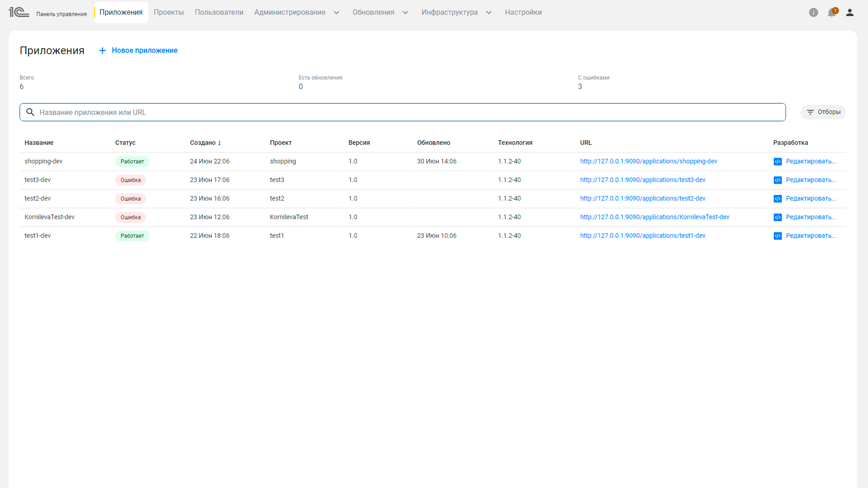The image size is (868, 488).
Task: Open the Настройки menu item
Action: coord(523,13)
